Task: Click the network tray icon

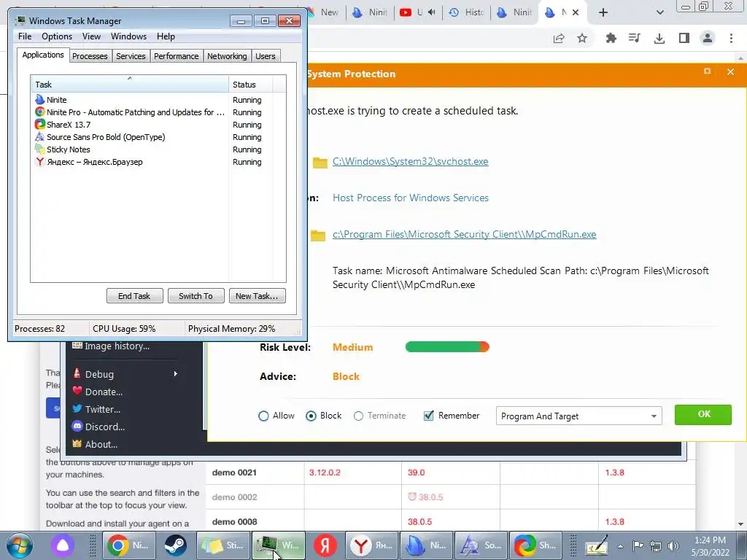Action: coord(656,546)
